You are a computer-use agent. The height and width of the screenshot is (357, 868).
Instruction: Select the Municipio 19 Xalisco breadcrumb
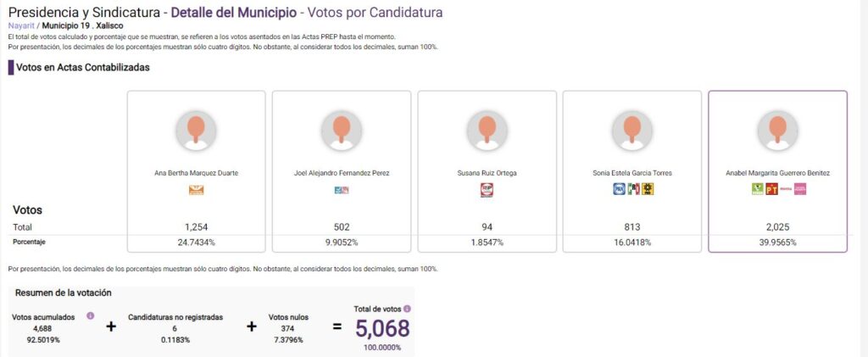[82, 25]
